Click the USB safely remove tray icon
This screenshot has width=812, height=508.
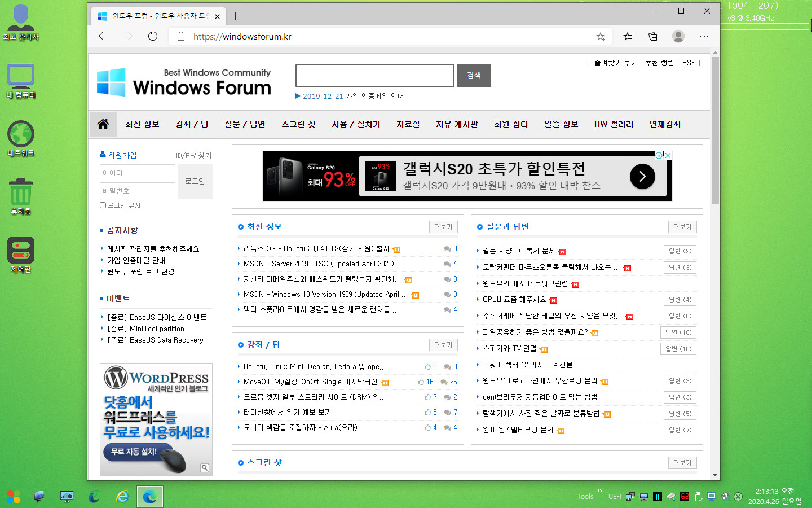[x=698, y=497]
